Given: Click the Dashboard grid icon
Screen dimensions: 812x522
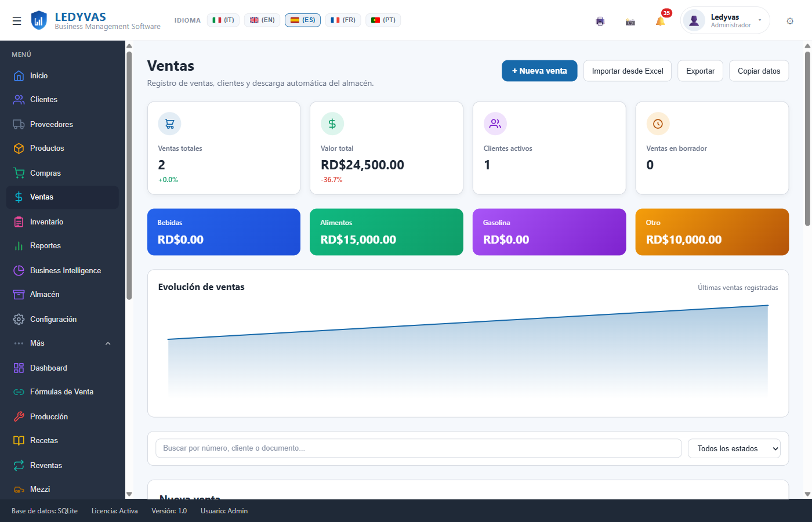Looking at the screenshot, I should pyautogui.click(x=19, y=368).
